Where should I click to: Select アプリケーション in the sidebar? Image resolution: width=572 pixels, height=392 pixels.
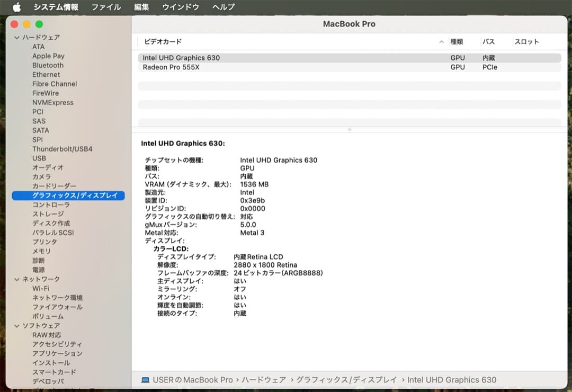(x=57, y=354)
